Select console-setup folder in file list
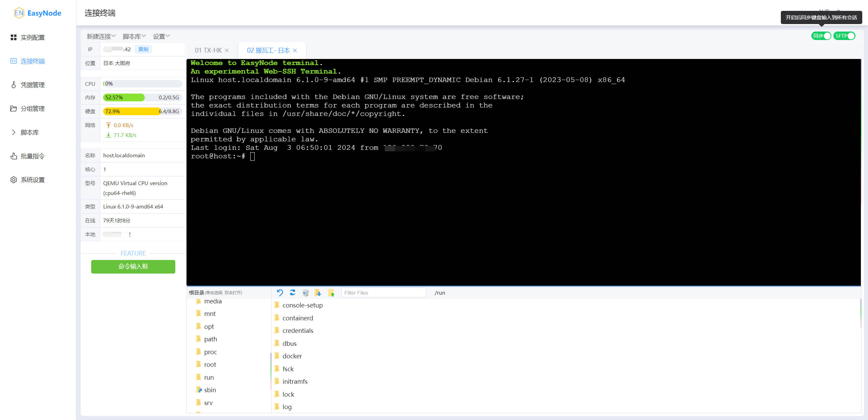 pos(302,305)
